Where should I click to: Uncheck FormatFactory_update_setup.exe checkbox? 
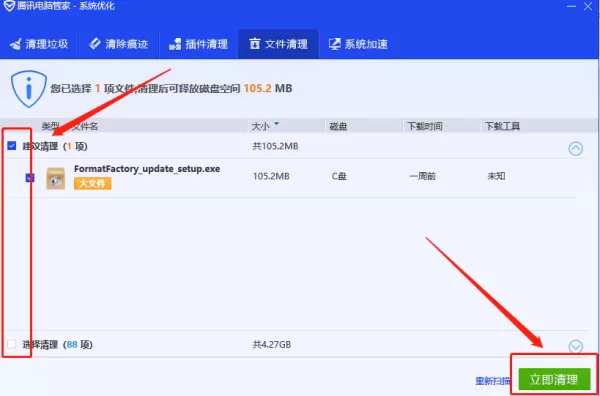[30, 178]
